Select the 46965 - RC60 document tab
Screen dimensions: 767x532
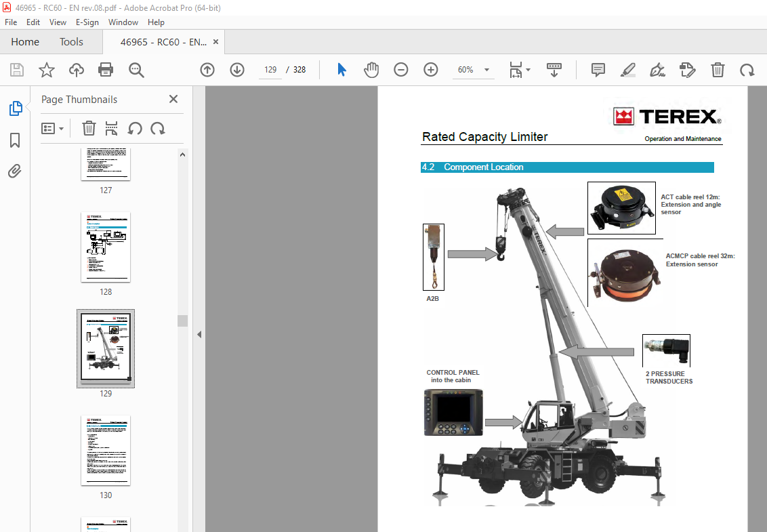click(163, 42)
